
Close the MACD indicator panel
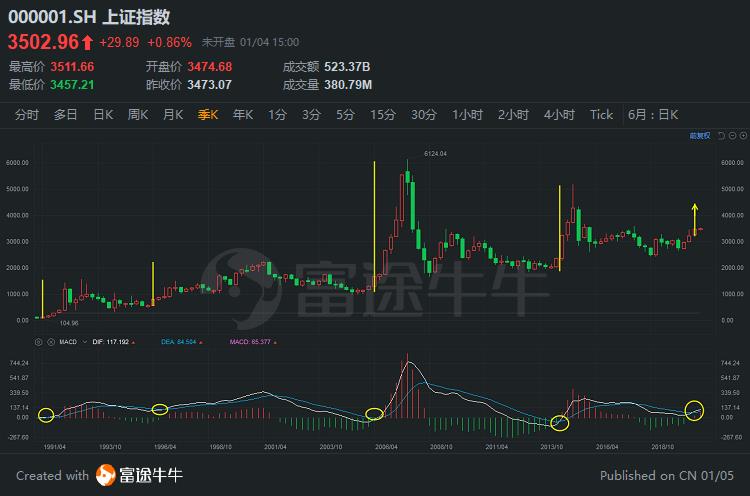[49, 342]
